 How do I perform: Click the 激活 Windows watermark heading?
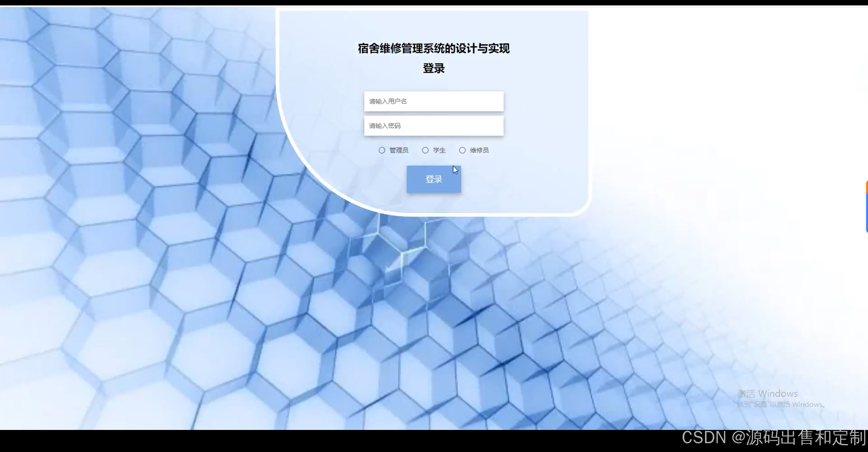(x=767, y=394)
